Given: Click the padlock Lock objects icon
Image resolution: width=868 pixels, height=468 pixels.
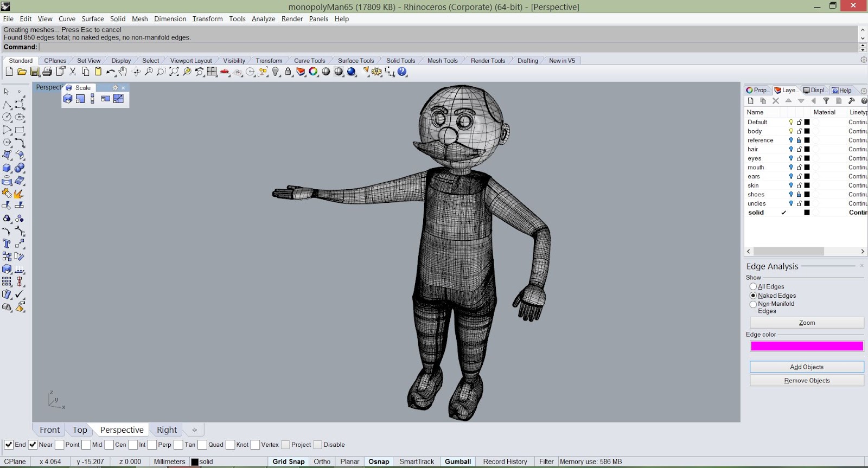Looking at the screenshot, I should pos(288,72).
